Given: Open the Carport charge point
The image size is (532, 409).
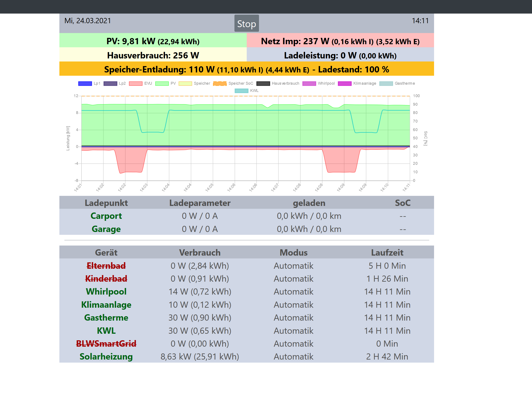Looking at the screenshot, I should coord(106,216).
